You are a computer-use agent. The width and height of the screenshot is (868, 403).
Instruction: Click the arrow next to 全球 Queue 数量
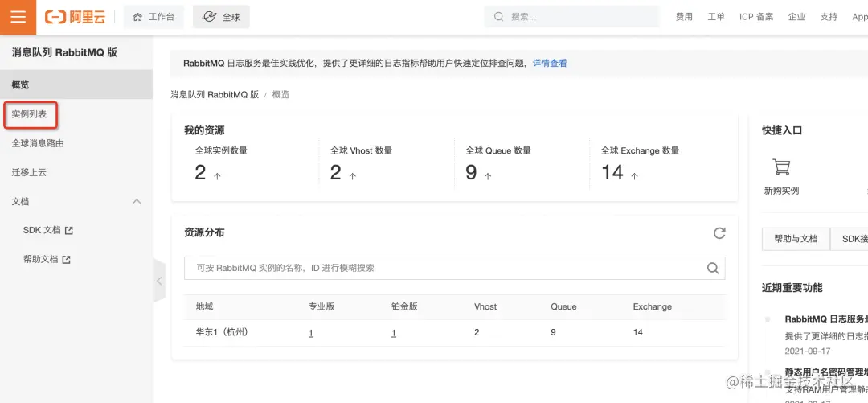coord(488,176)
